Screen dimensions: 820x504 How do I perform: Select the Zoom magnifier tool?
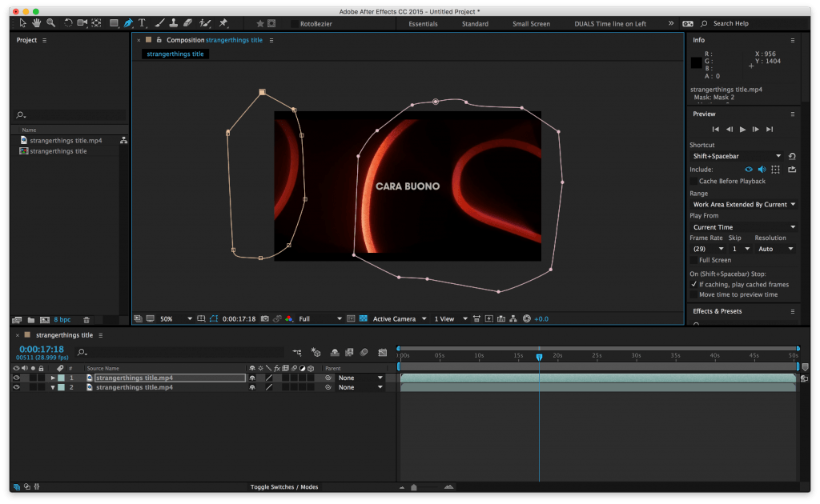pos(50,23)
